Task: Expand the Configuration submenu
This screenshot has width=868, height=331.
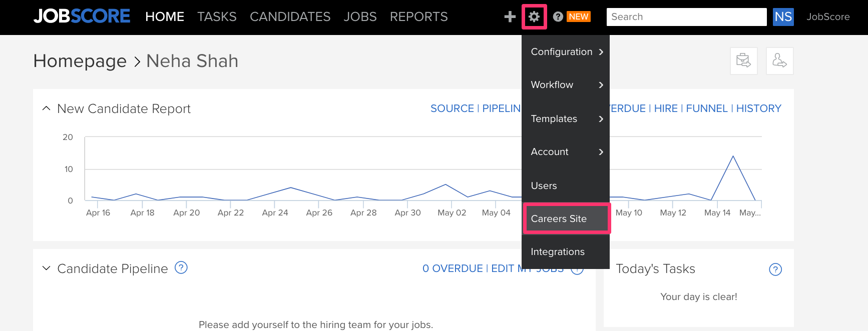Action: point(566,52)
